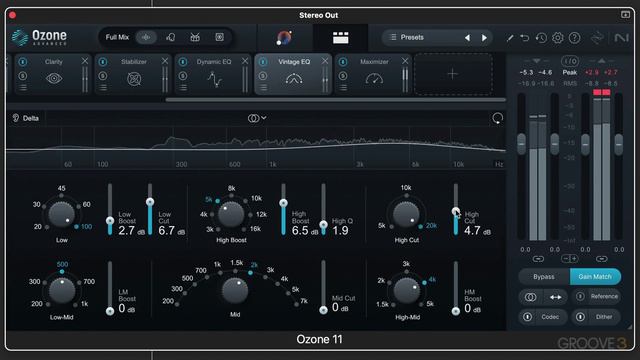640x360 pixels.
Task: Click the input gain link icon under meters
Action: coord(538,259)
